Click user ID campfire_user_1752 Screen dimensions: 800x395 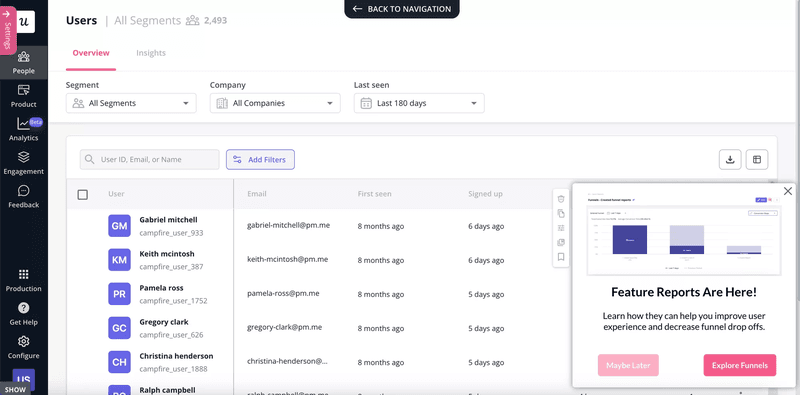(x=173, y=301)
